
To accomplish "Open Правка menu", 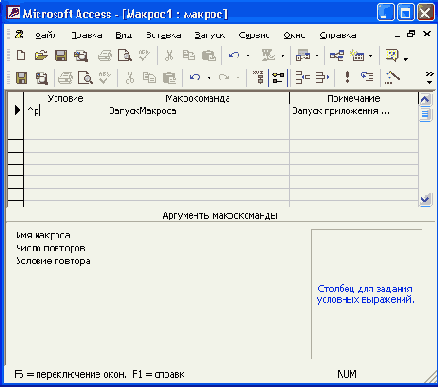I will tap(87, 35).
